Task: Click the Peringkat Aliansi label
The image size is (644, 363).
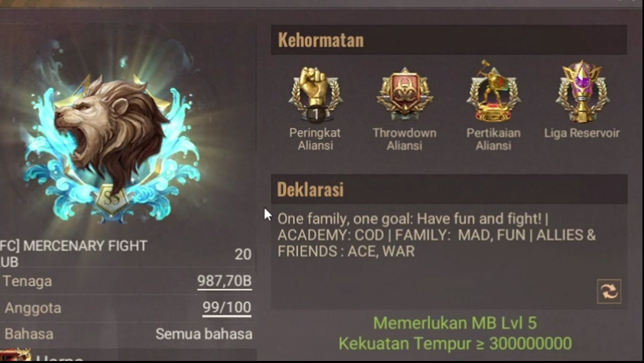Action: (315, 139)
